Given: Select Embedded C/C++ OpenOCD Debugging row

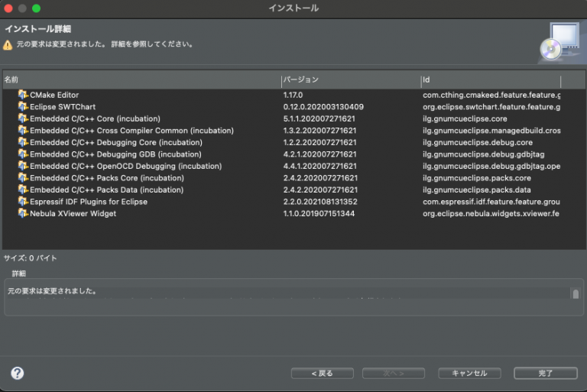Looking at the screenshot, I should click(126, 167).
